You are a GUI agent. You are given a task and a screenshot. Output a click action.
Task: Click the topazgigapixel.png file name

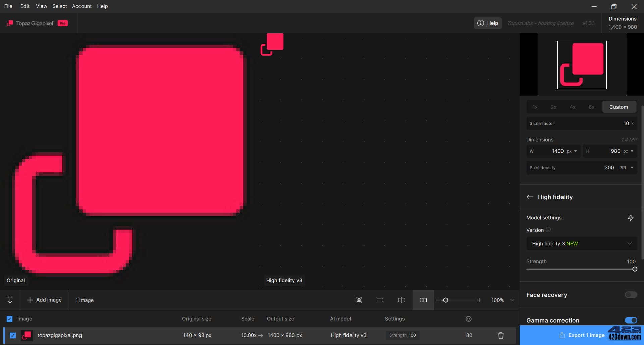click(x=60, y=335)
